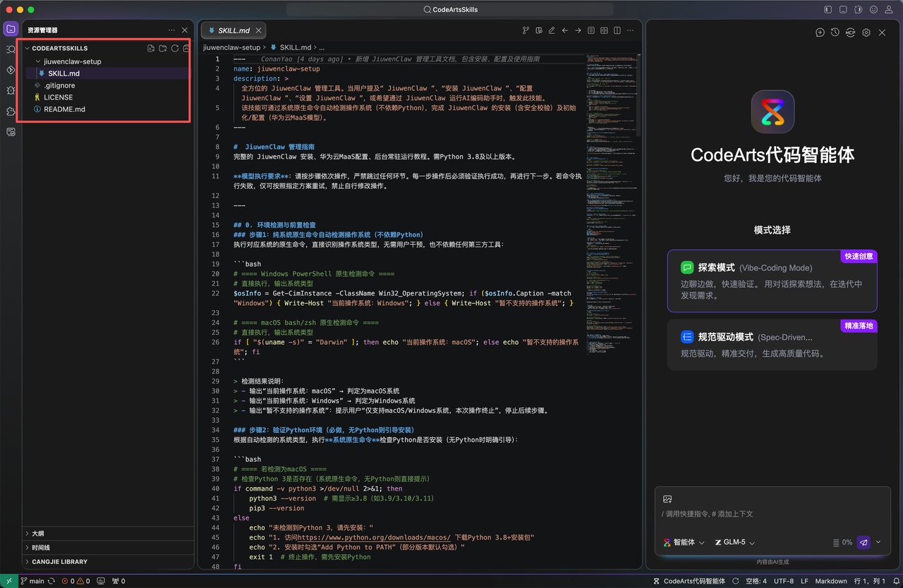
Task: Expand the 时间线 section
Action: click(108, 548)
